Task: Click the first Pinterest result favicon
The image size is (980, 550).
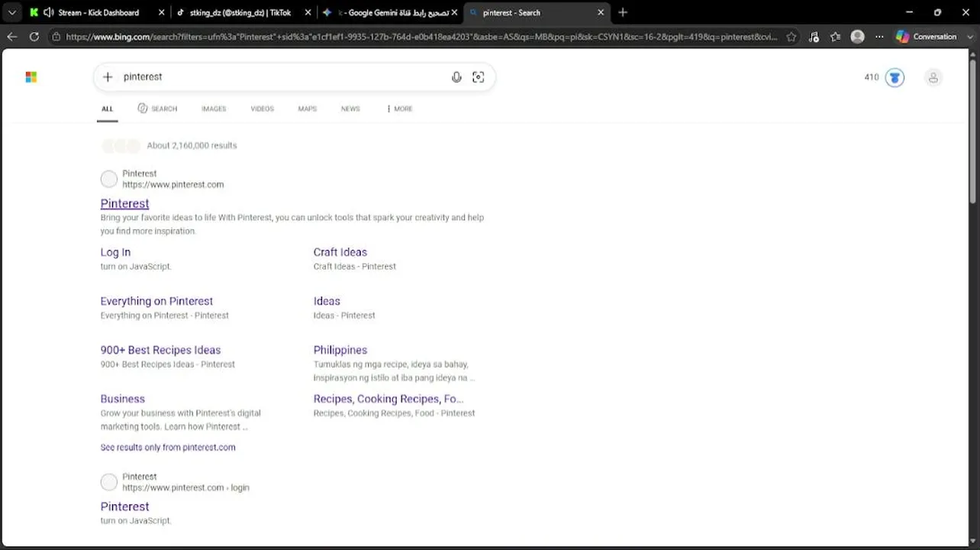Action: 109,180
